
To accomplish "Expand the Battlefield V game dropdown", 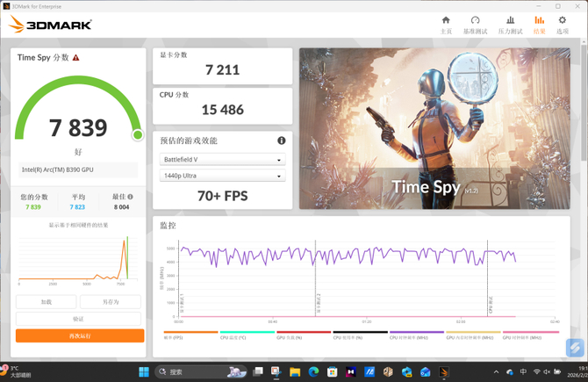I will click(222, 160).
